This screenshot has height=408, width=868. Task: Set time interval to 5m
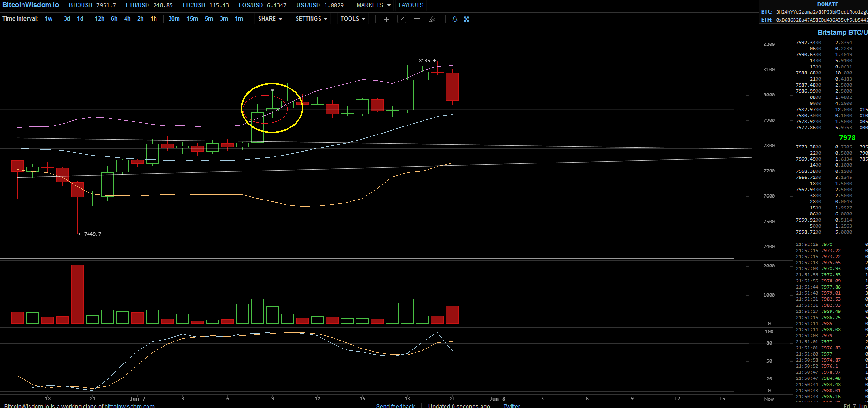click(x=209, y=19)
